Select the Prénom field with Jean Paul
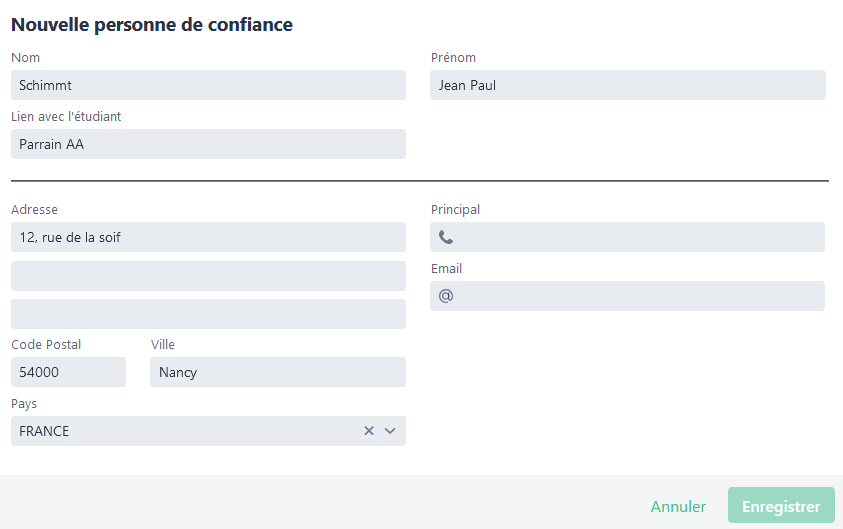This screenshot has height=529, width=843. (x=628, y=85)
